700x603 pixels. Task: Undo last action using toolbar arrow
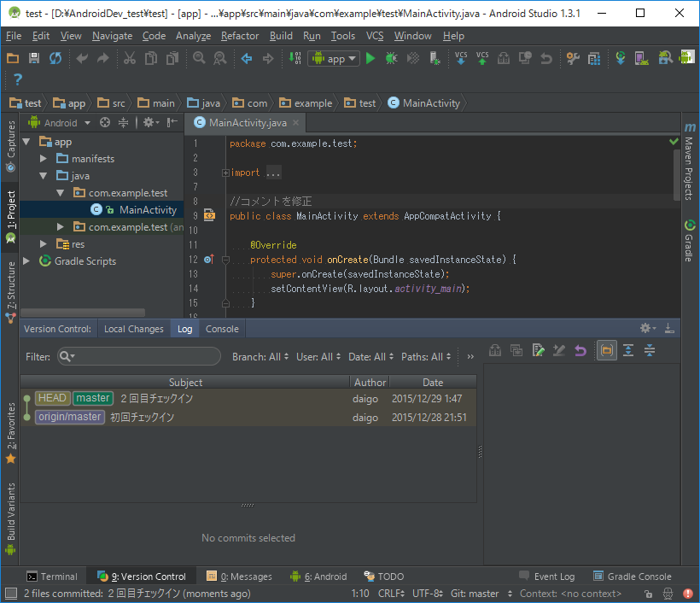82,58
